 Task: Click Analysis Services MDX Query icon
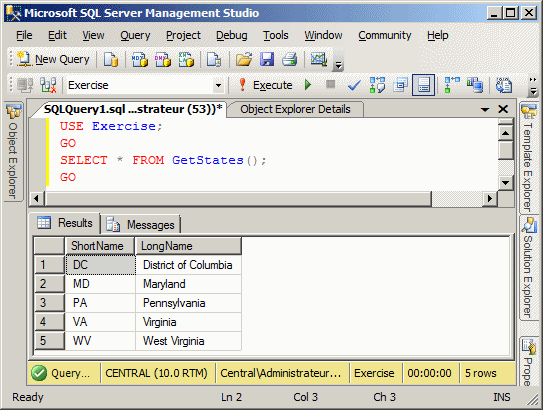click(139, 59)
